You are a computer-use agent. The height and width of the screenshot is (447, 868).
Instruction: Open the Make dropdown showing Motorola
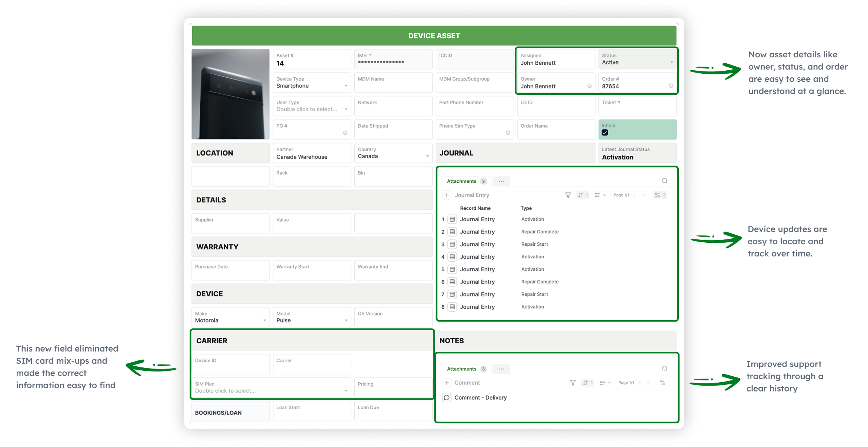[x=264, y=320]
